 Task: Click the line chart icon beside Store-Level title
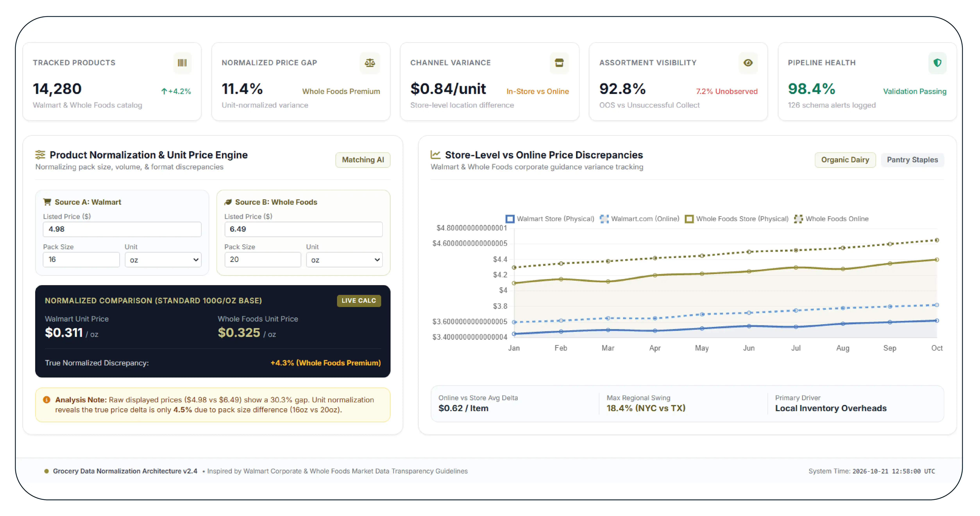click(436, 154)
